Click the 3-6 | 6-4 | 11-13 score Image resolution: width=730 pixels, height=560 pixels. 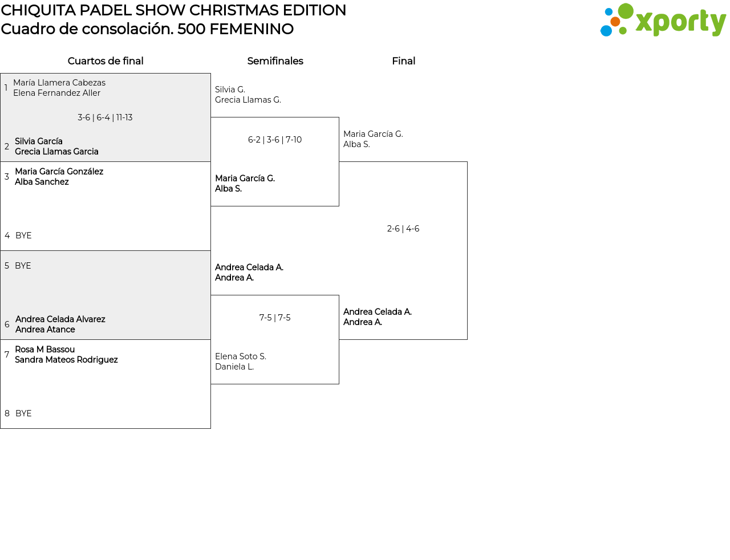[x=105, y=117]
